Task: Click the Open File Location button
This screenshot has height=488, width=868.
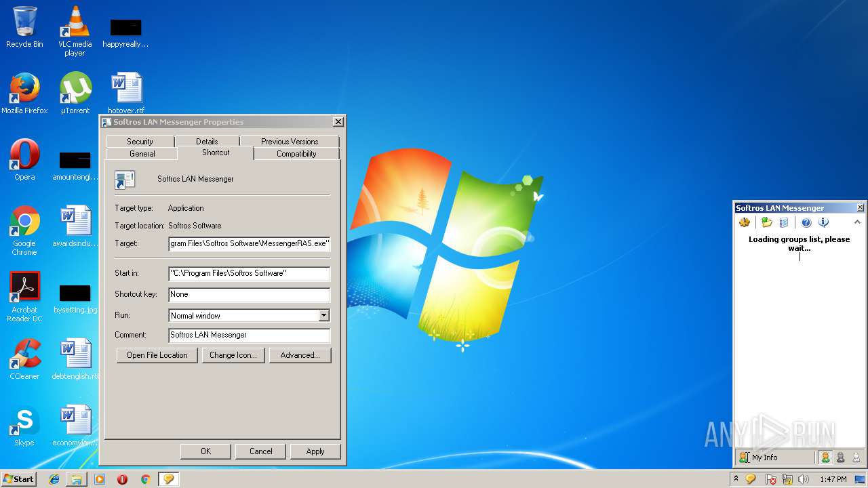Action: (x=157, y=355)
